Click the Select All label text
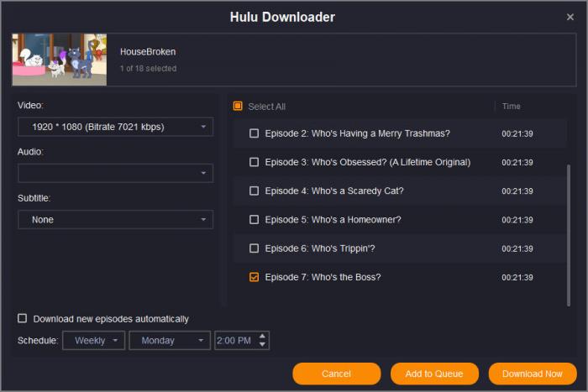The width and height of the screenshot is (588, 392). click(267, 107)
